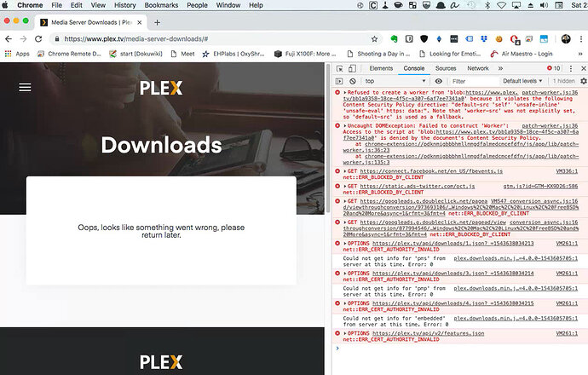
Task: Click the black shield extension icon
Action: 424,38
